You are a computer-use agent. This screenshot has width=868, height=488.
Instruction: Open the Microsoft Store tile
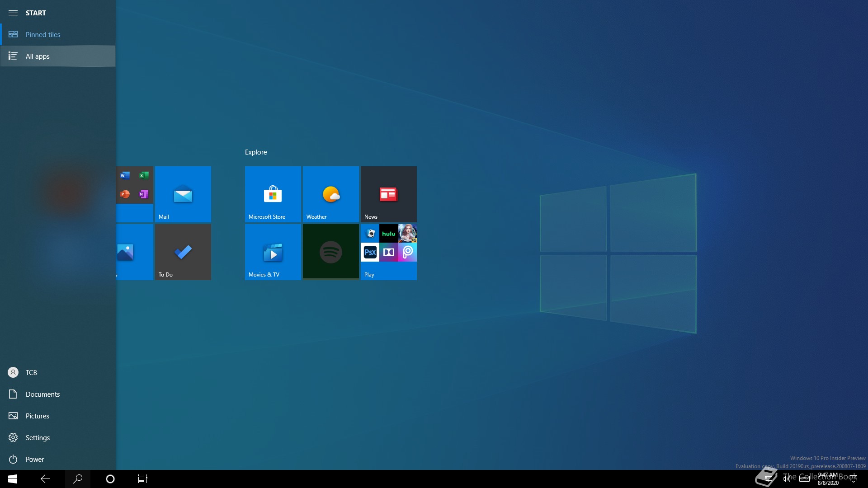tap(273, 194)
